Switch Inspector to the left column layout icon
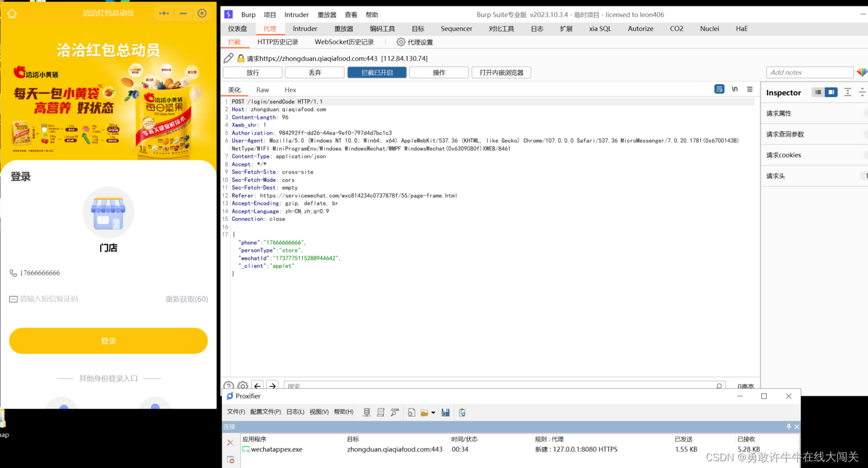The height and width of the screenshot is (468, 868). [818, 92]
